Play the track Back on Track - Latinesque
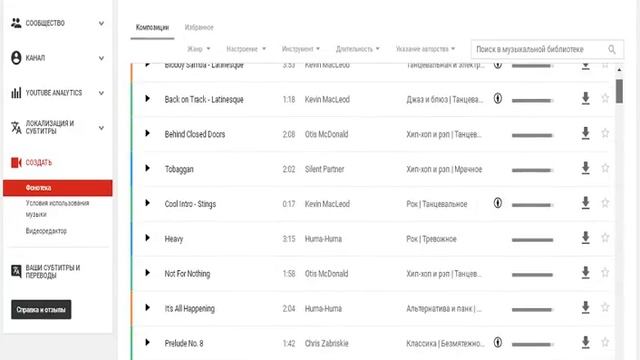This screenshot has width=640, height=360. (147, 98)
